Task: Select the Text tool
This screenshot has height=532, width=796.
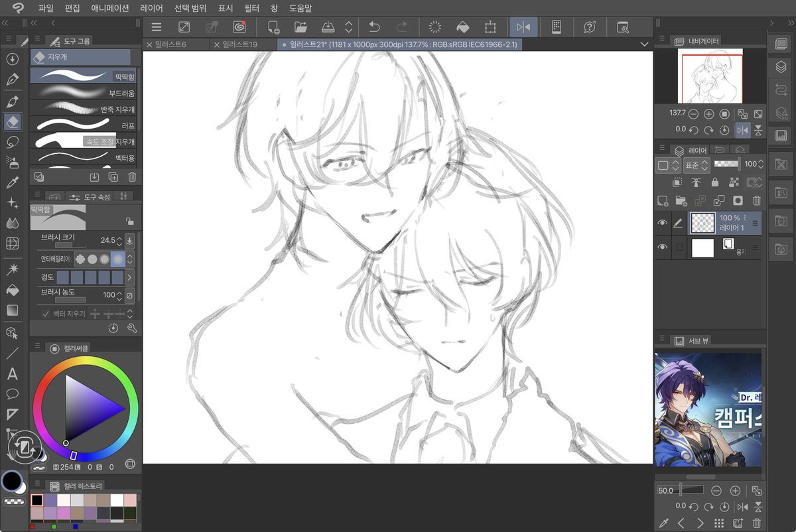Action: [x=12, y=374]
